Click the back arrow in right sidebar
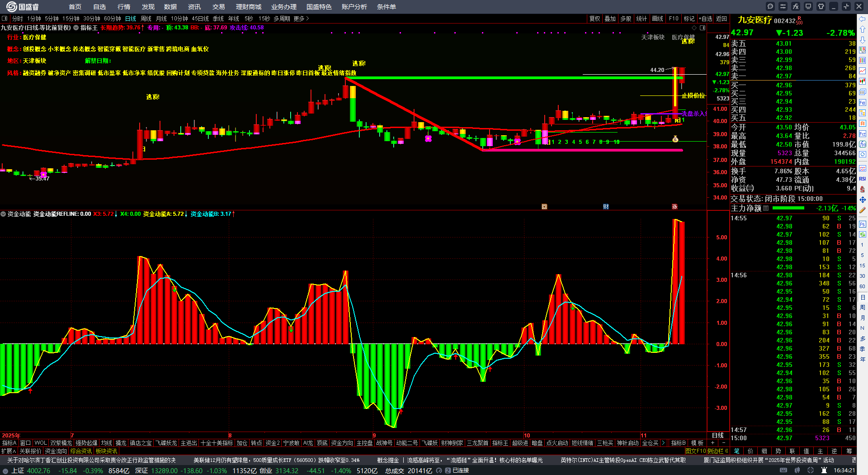Viewport: 868px width, 475px height. point(863,19)
